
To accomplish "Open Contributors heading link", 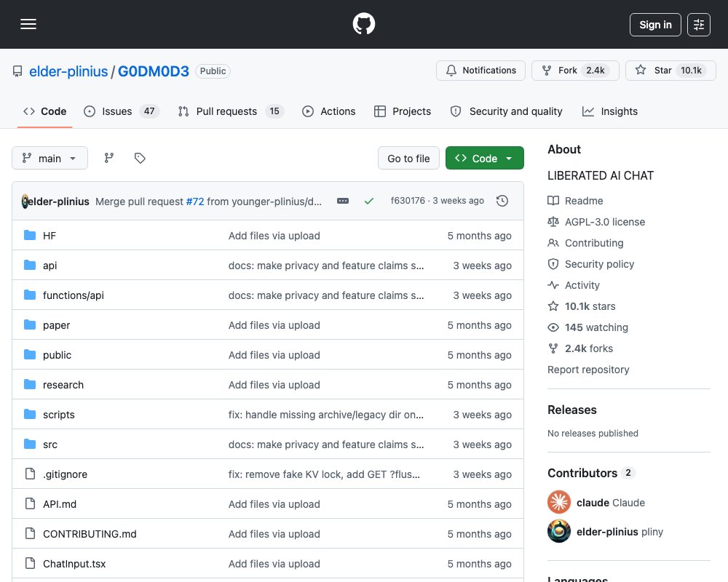I will pos(590,473).
